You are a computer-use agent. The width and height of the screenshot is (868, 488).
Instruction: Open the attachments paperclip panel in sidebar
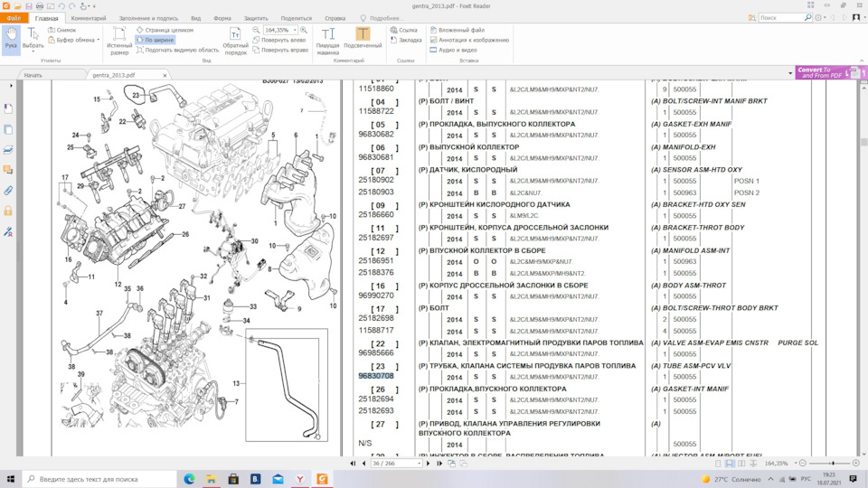(8, 191)
